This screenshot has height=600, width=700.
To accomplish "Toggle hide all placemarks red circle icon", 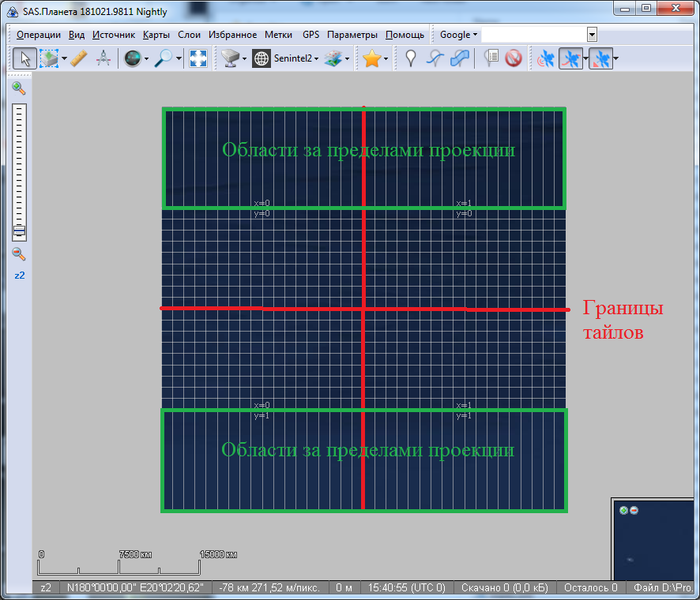I will 514,58.
